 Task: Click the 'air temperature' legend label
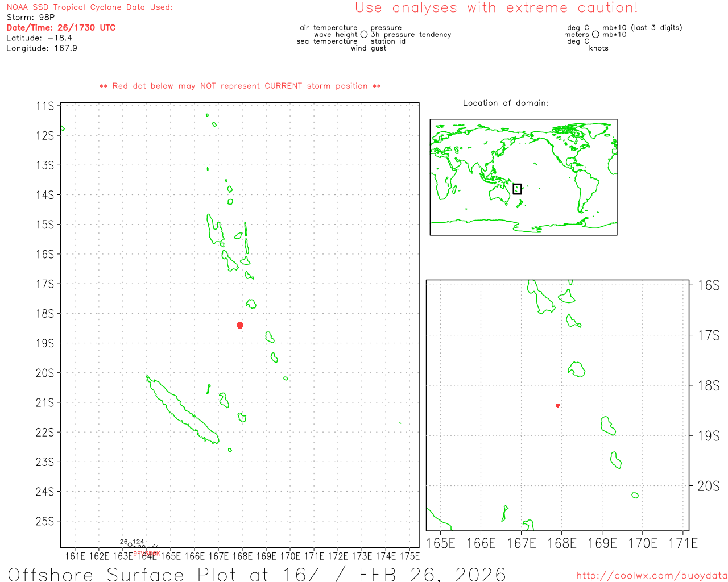pos(329,28)
